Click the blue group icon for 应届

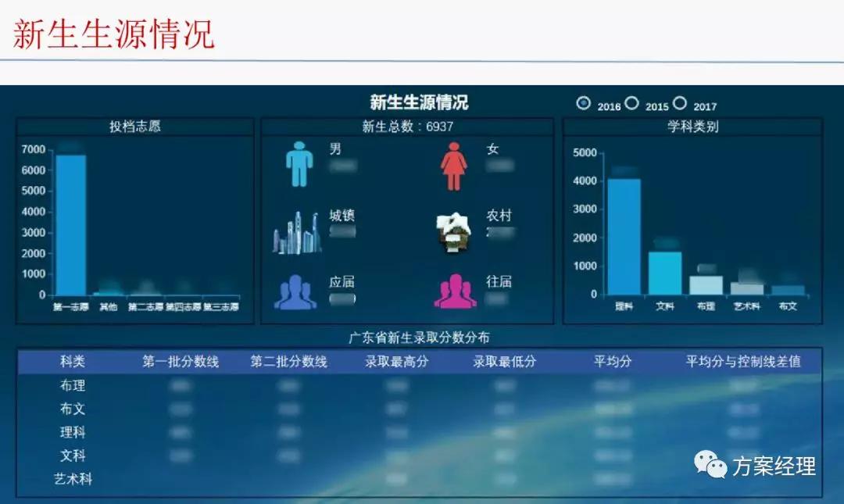coord(295,291)
